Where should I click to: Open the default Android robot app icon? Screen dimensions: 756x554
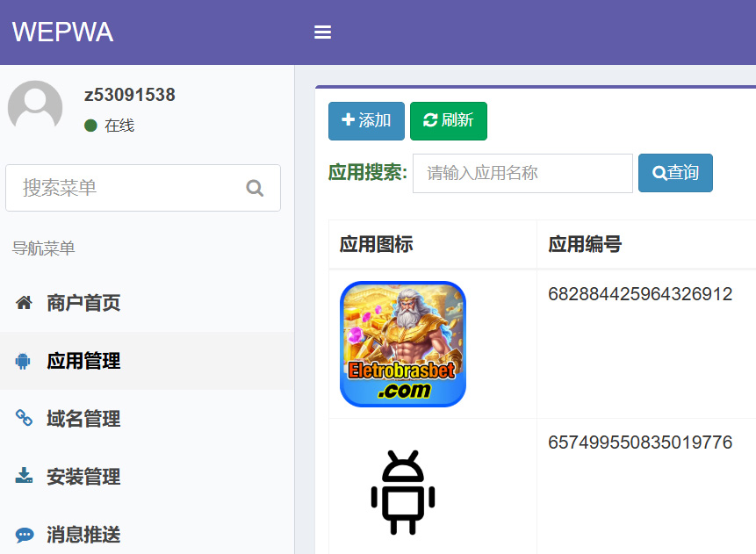pyautogui.click(x=403, y=493)
